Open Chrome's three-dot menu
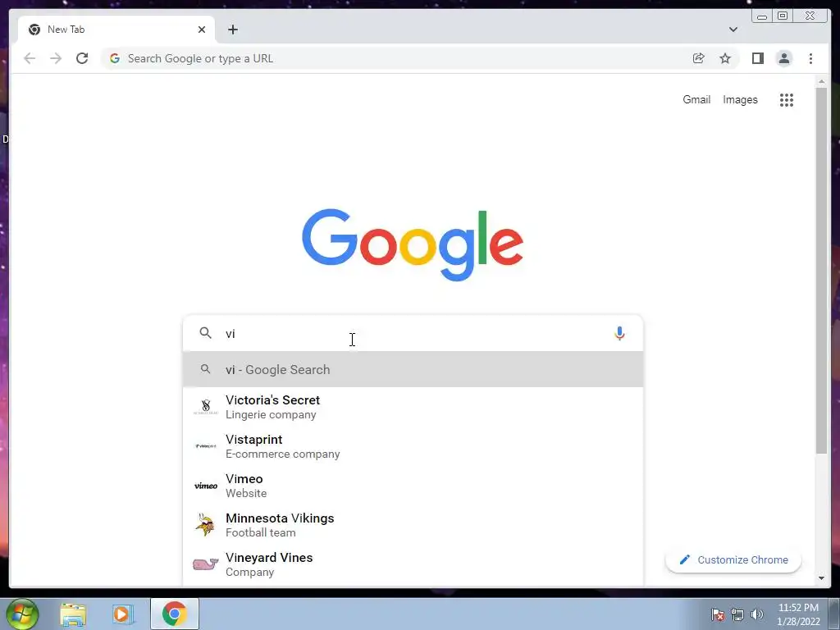This screenshot has height=630, width=840. click(810, 58)
